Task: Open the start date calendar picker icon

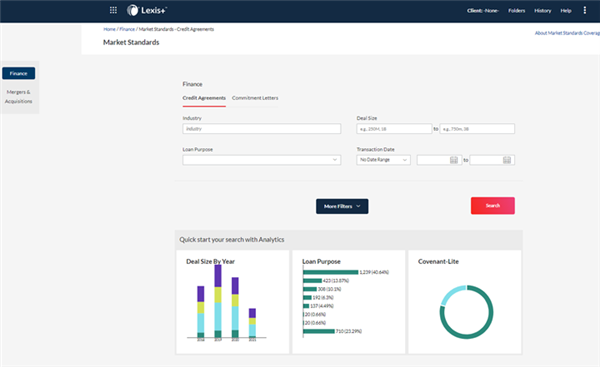Action: click(454, 160)
